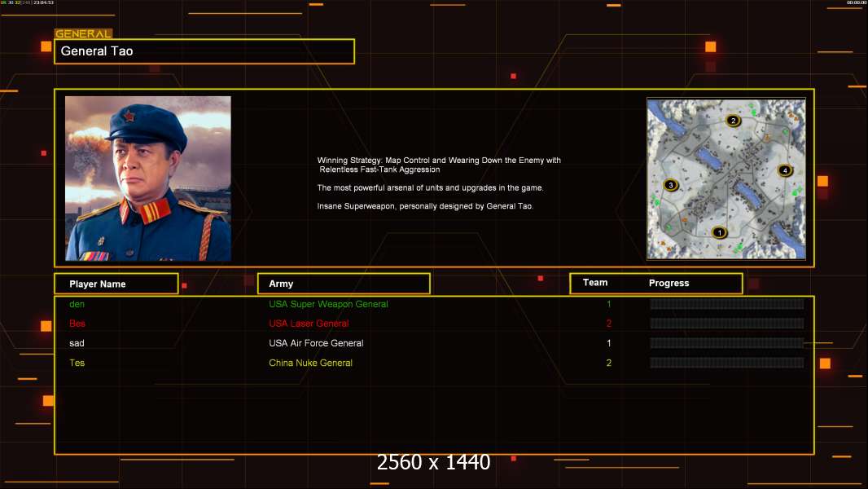This screenshot has width=868, height=489.
Task: Click the 'most powerful arsenal' description line
Action: click(x=430, y=187)
